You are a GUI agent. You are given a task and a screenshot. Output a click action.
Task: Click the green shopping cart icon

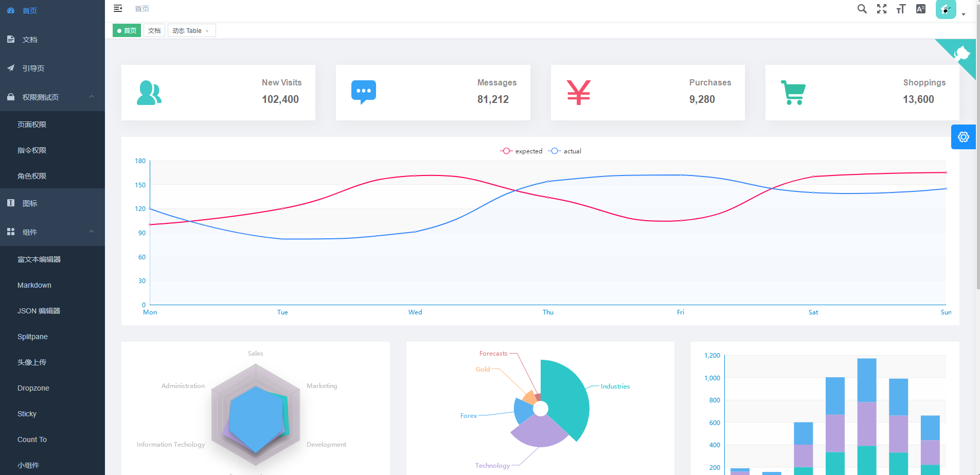coord(793,92)
